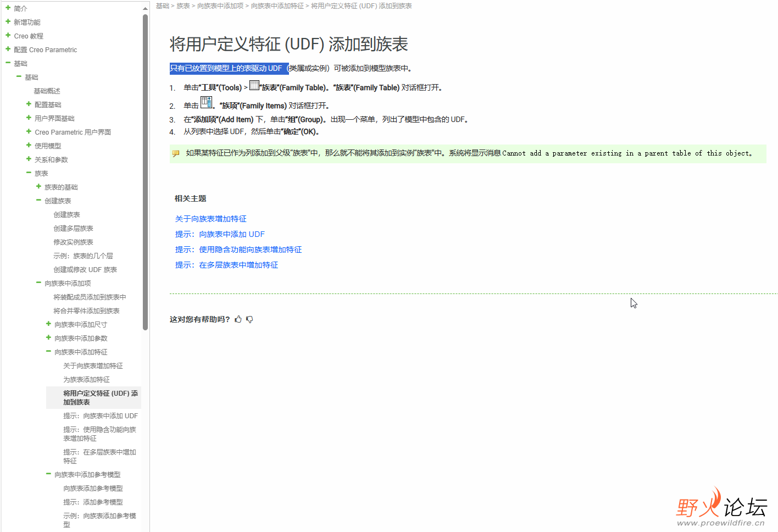This screenshot has height=532, width=778.
Task: Open related topic 使用隐含功能向族表增加特征
Action: [x=238, y=250]
